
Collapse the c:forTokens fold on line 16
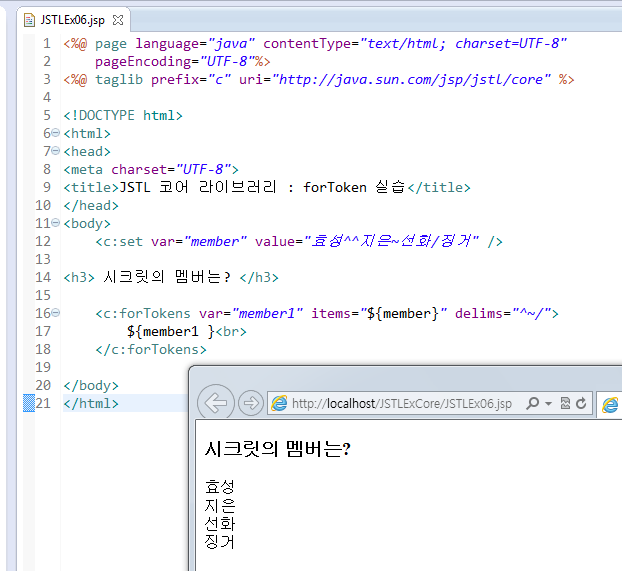tap(56, 313)
